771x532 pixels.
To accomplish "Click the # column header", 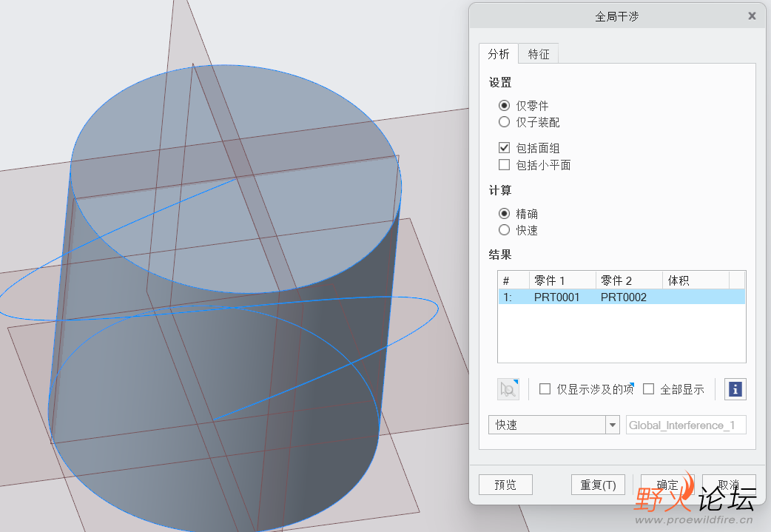I will 514,280.
